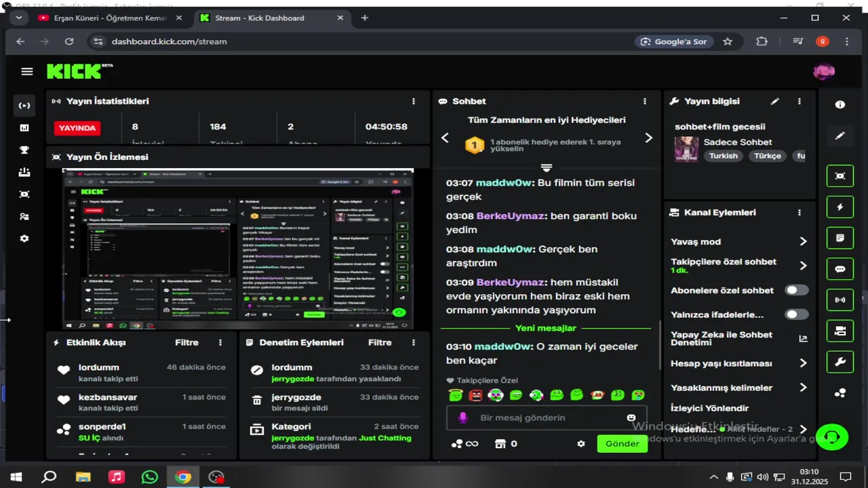Go to previous top gifters slide
Viewport: 868px width, 488px height.
(445, 138)
